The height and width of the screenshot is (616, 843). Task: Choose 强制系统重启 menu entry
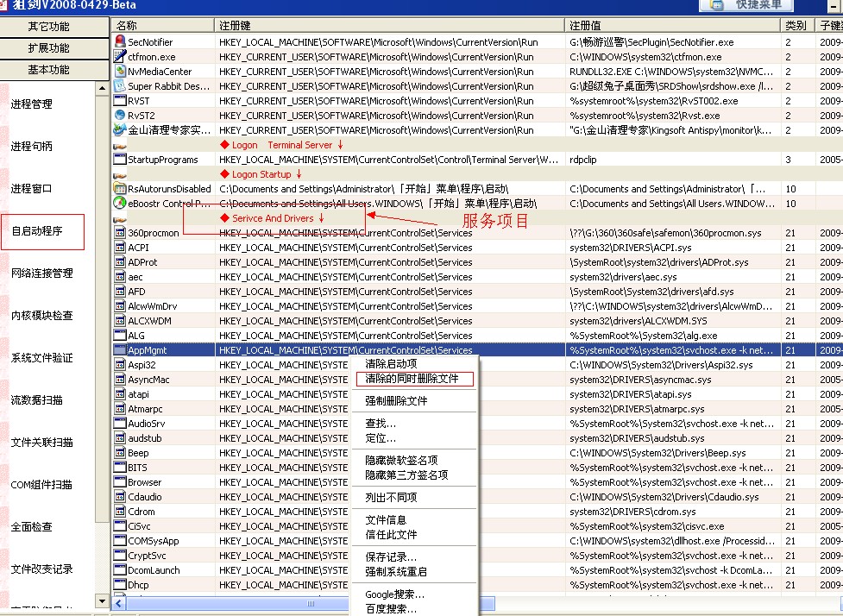(396, 571)
